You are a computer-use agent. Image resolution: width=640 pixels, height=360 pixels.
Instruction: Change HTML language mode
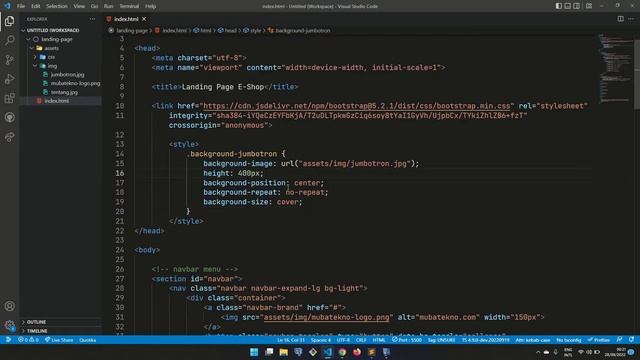pos(379,340)
